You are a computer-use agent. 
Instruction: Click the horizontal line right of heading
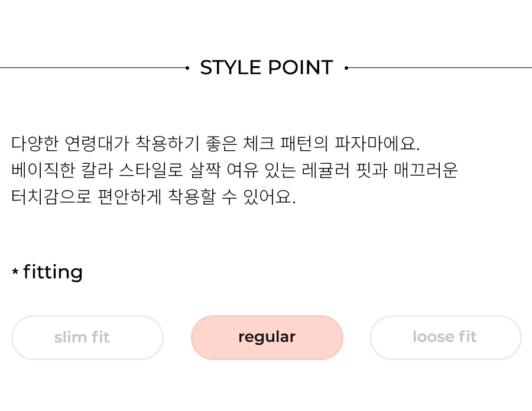(x=440, y=68)
